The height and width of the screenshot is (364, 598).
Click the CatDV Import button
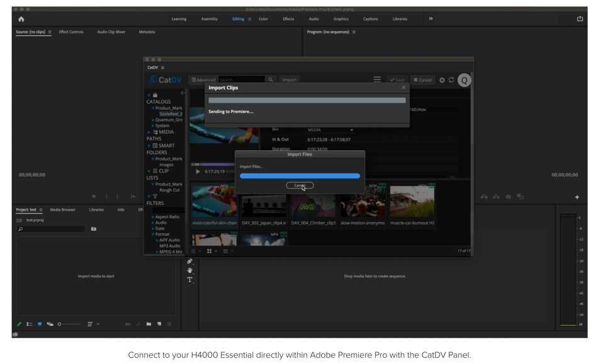point(289,80)
